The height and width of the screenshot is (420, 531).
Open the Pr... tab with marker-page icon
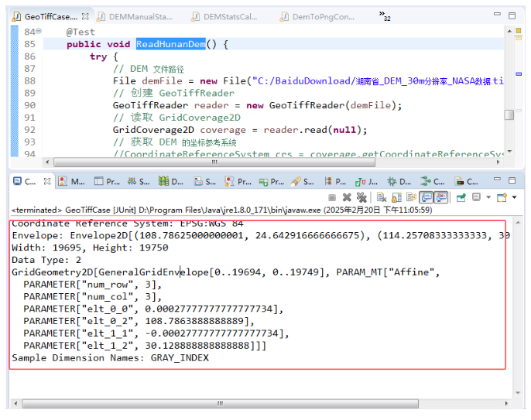pyautogui.click(x=238, y=182)
